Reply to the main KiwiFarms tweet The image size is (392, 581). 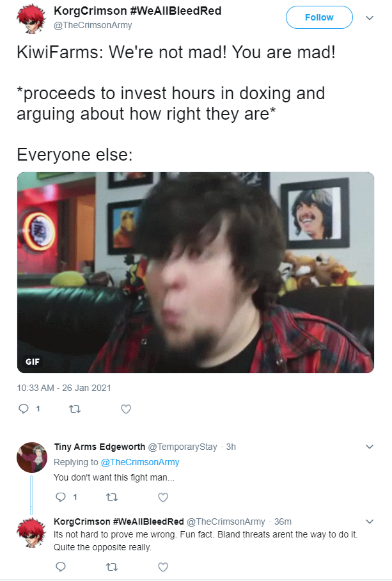point(24,409)
